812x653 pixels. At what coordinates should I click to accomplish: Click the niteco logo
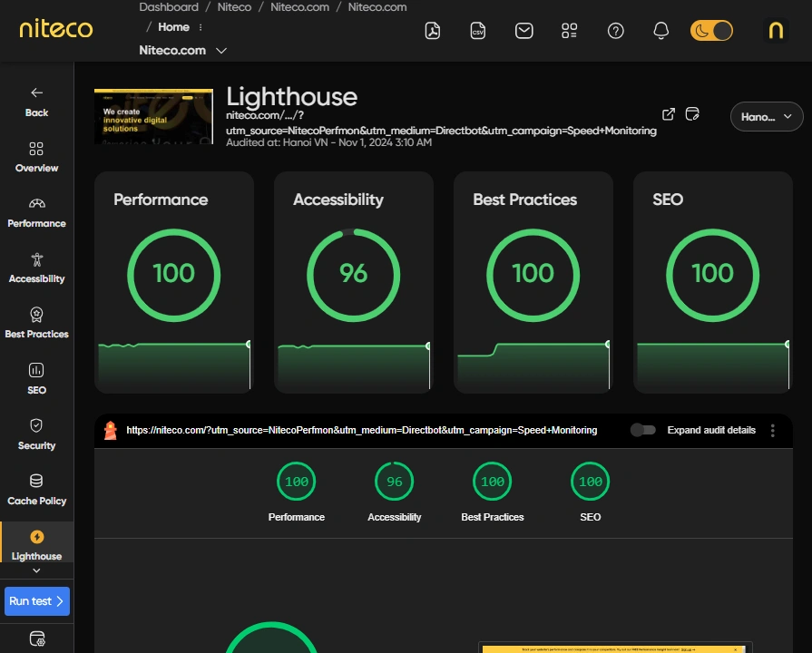[x=56, y=28]
